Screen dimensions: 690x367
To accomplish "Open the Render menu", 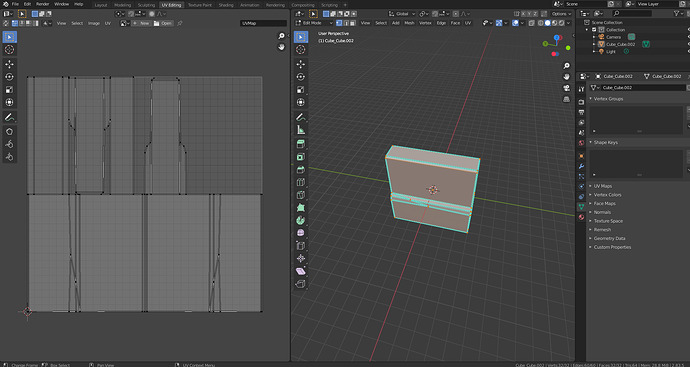I will 43,4.
